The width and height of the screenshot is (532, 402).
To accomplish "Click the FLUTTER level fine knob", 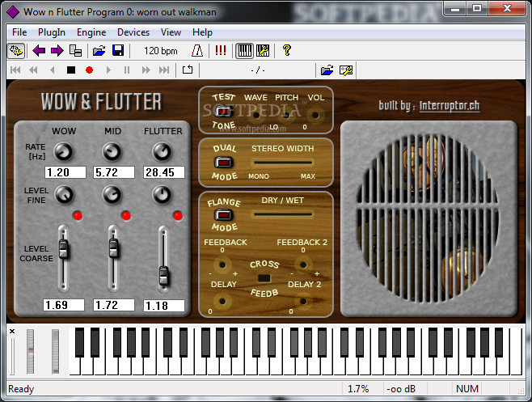I will click(x=163, y=195).
